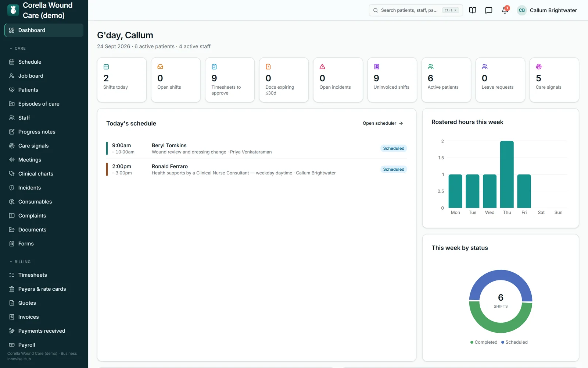The width and height of the screenshot is (588, 368).
Task: Open the Leave requests card
Action: [x=500, y=80]
